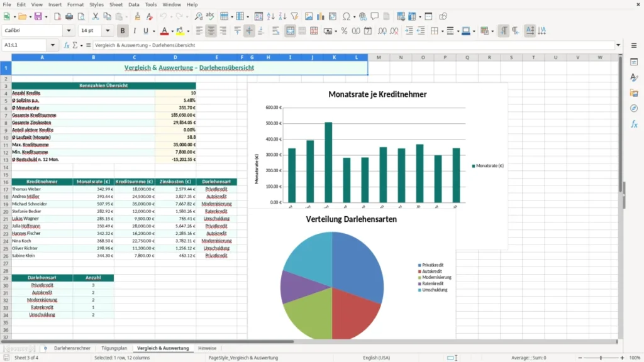
Task: Open the File menu
Action: coord(6,4)
